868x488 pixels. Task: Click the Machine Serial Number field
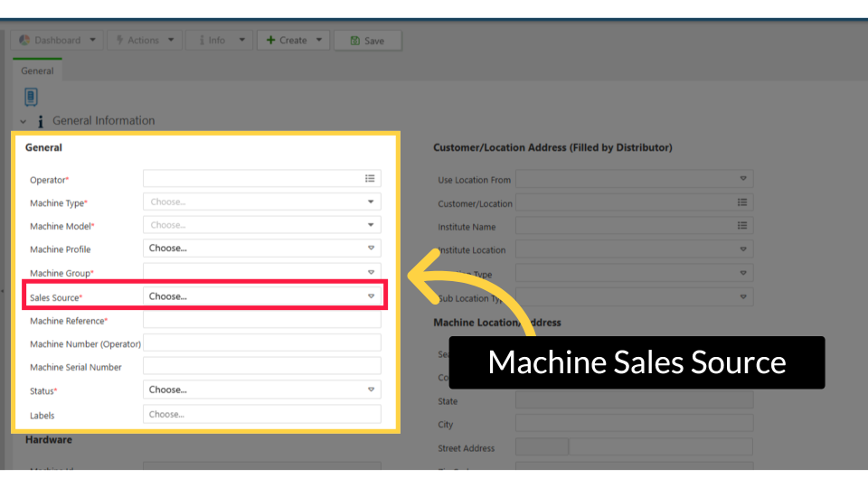(261, 366)
